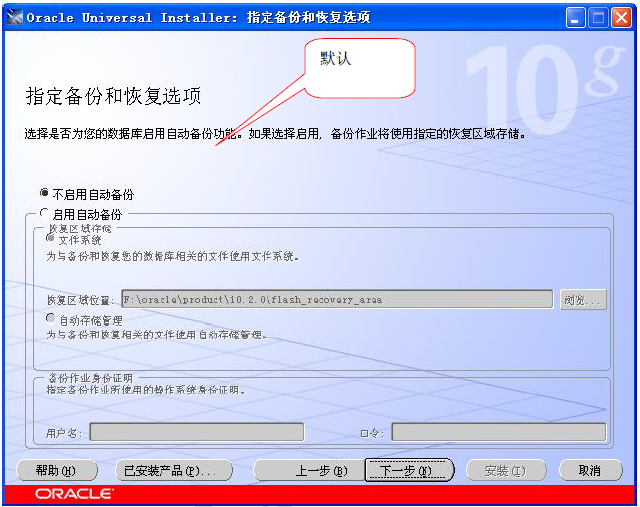Click the 安装(I) button
This screenshot has width=640, height=507.
click(506, 471)
